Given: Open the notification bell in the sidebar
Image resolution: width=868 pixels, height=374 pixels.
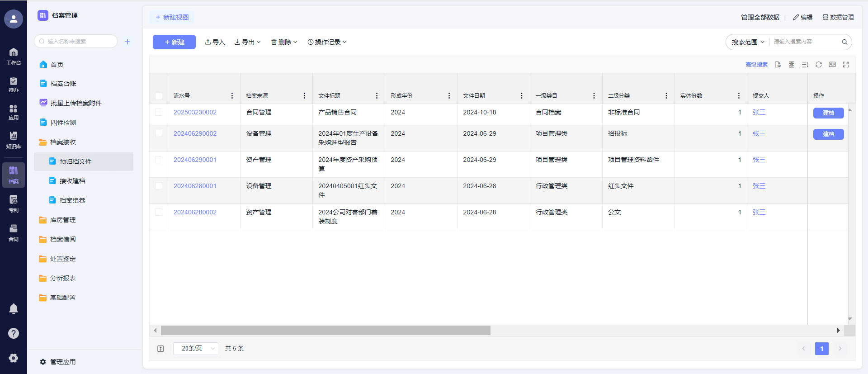Looking at the screenshot, I should (x=14, y=309).
